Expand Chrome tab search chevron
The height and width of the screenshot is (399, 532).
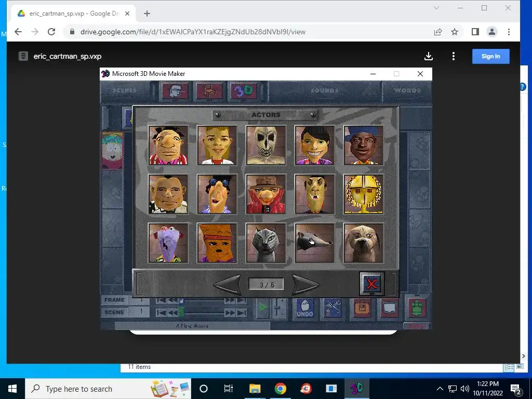coord(436,8)
